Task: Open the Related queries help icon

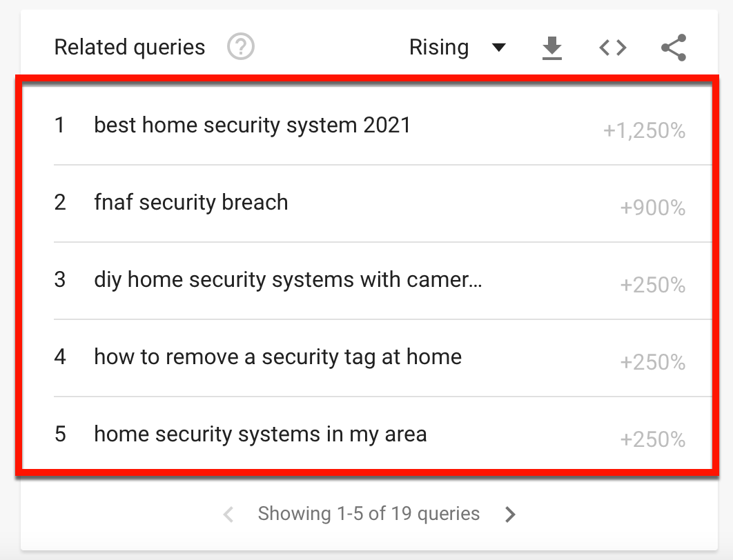Action: 241,47
